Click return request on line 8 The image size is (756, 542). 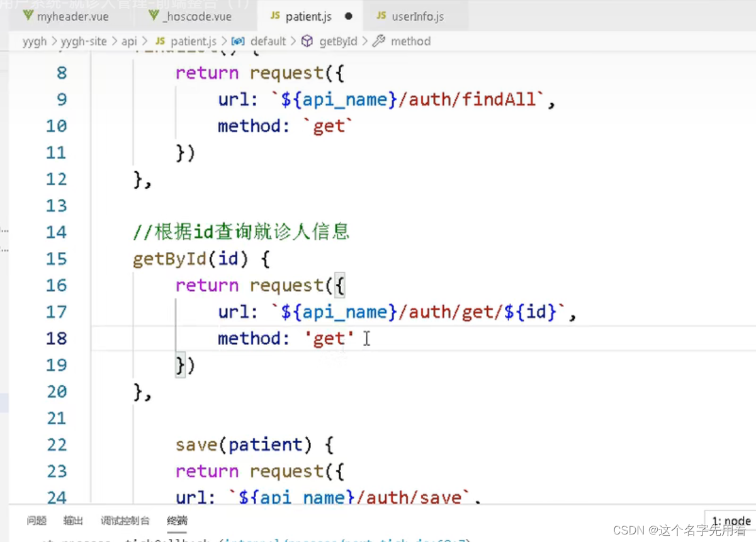[249, 73]
